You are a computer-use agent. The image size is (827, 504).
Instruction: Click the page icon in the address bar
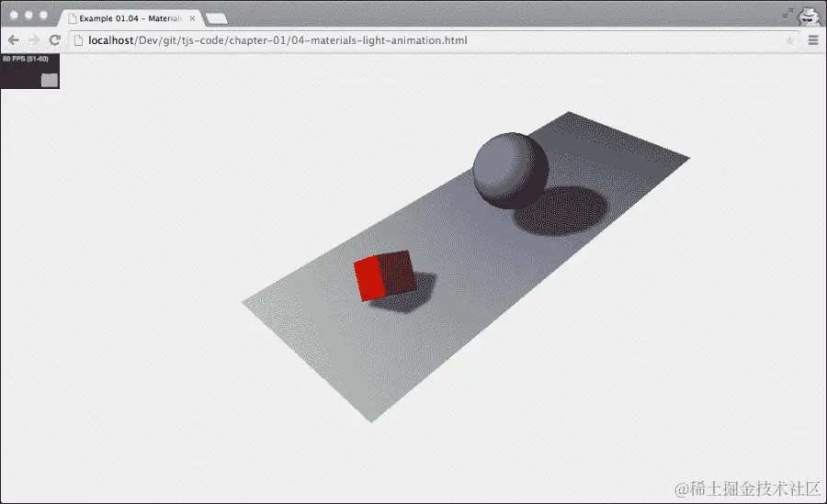79,40
